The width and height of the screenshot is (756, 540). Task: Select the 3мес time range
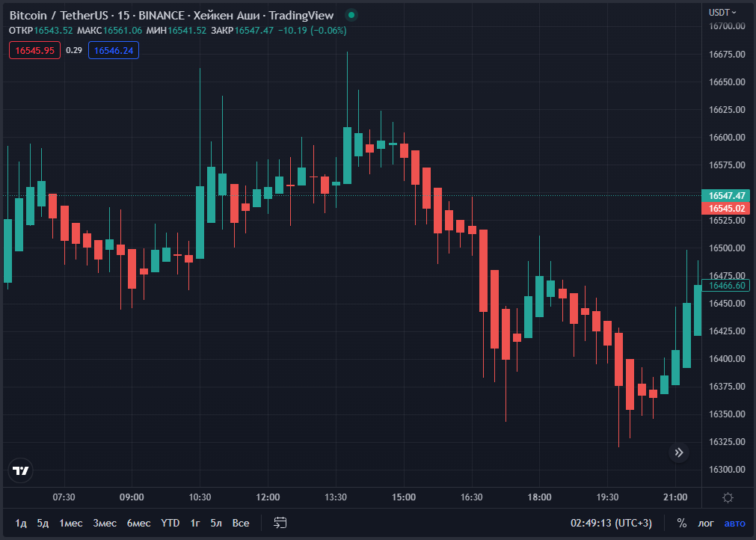(x=105, y=523)
